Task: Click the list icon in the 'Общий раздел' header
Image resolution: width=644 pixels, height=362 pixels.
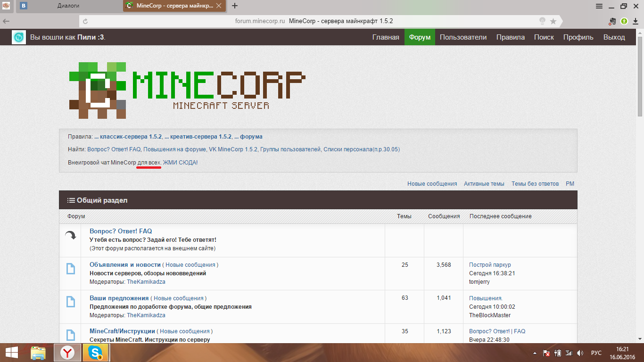Action: [x=71, y=200]
